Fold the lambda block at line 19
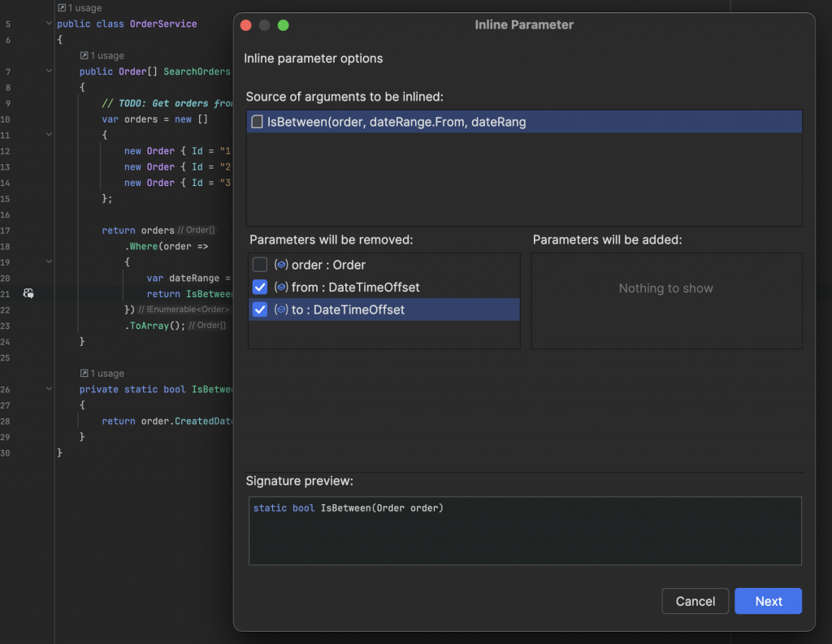832x644 pixels. (x=49, y=261)
